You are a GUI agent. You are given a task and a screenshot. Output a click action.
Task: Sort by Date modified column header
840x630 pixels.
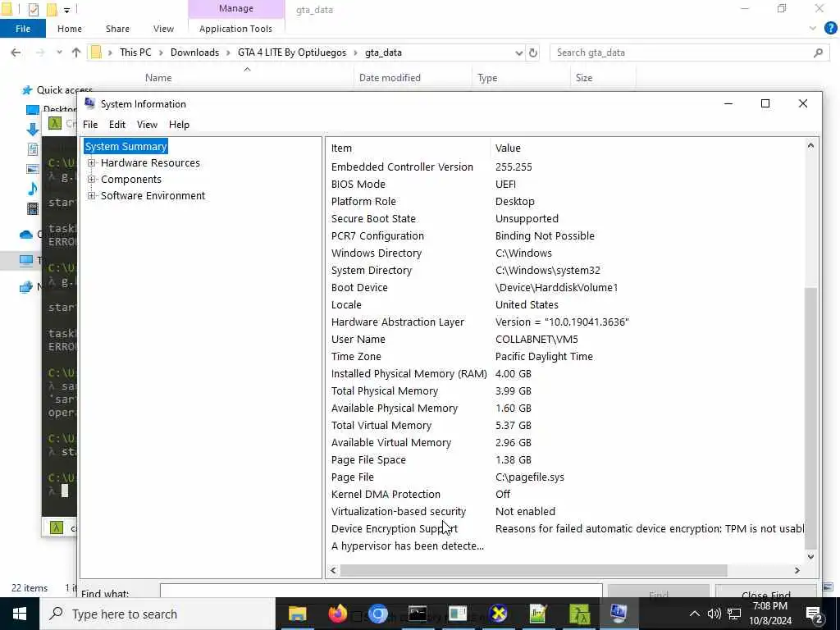(x=390, y=78)
